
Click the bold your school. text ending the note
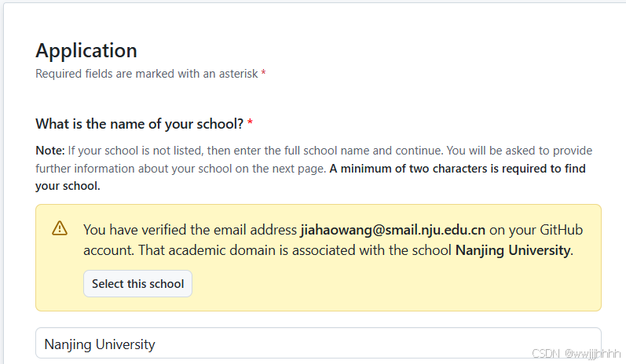(68, 186)
